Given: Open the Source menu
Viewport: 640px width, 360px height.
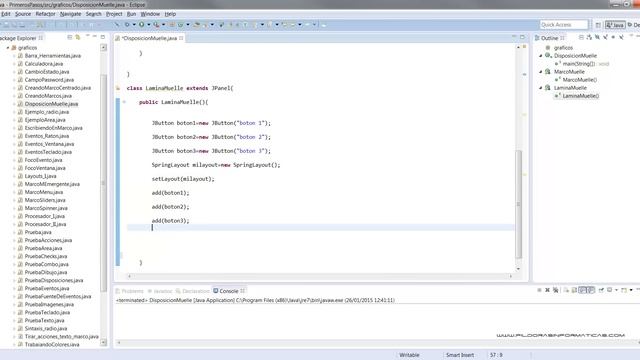Looking at the screenshot, I should click(x=23, y=14).
